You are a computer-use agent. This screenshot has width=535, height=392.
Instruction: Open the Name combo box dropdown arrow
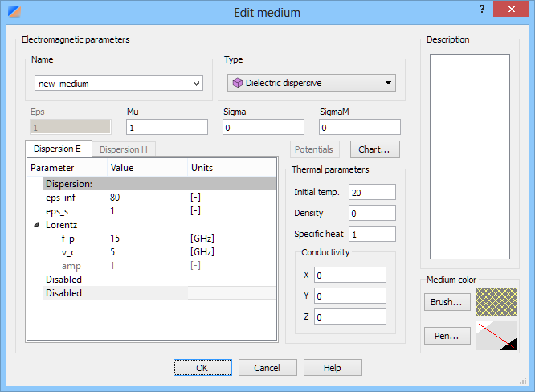click(x=196, y=84)
